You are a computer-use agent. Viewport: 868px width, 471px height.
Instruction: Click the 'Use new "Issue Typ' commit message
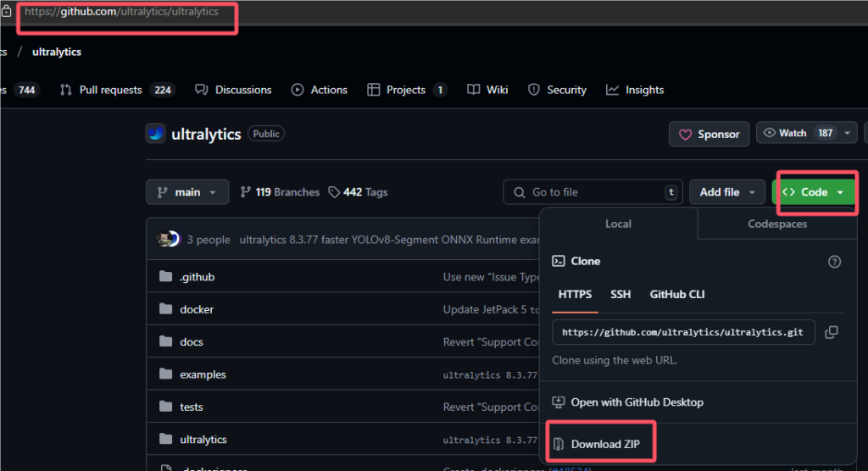coord(491,277)
